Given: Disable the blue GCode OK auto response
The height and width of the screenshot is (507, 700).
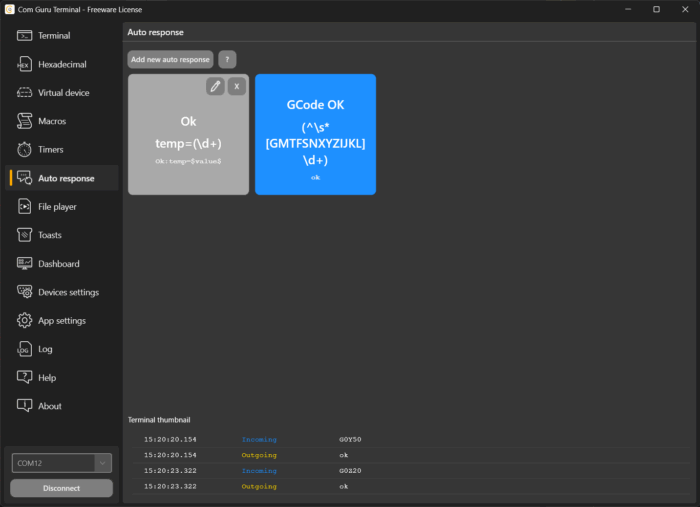Looking at the screenshot, I should pyautogui.click(x=315, y=134).
